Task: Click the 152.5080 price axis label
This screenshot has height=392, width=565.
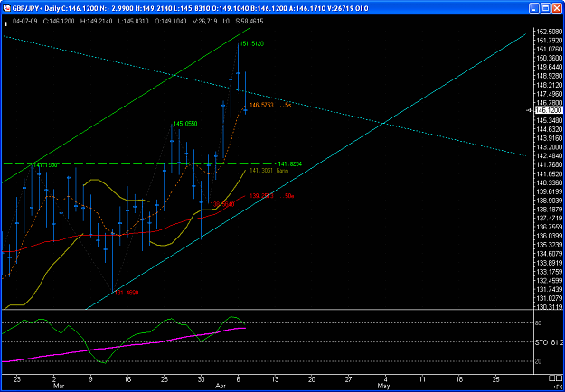Action: pos(550,32)
